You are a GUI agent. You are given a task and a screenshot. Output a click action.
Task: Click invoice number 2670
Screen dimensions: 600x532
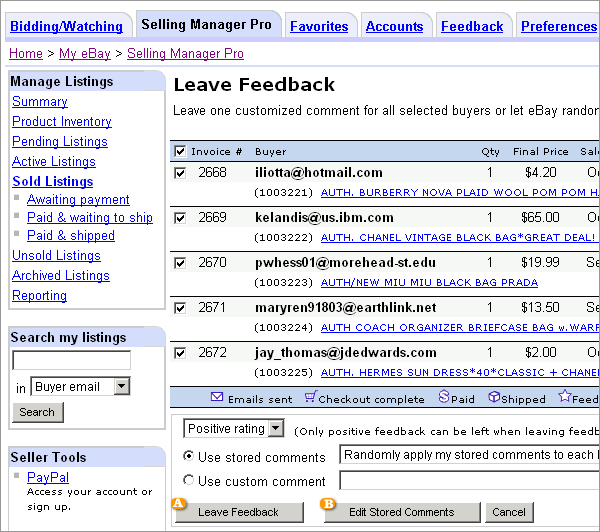(x=212, y=263)
